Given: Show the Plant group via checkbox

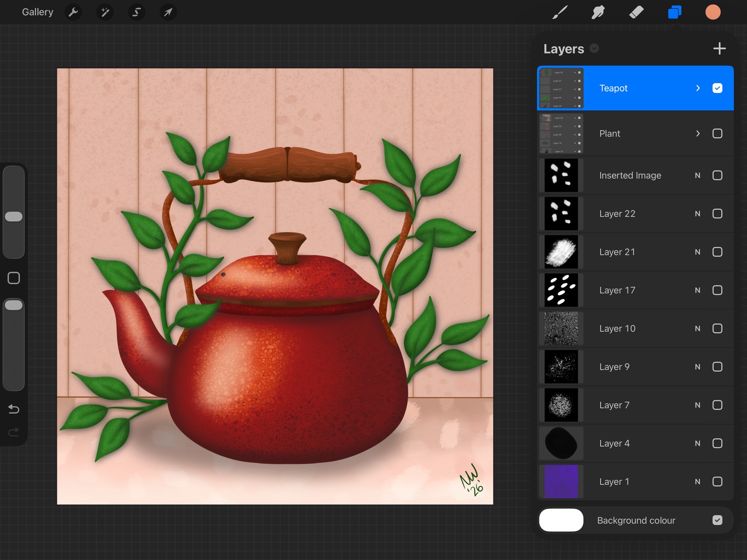Looking at the screenshot, I should (x=717, y=133).
